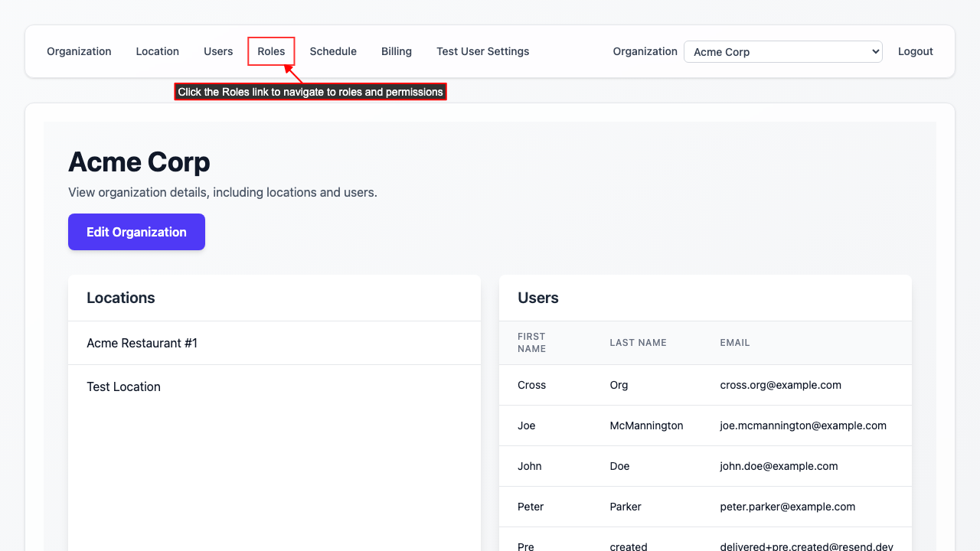The image size is (980, 551).
Task: Click the Organization navigation link
Action: pyautogui.click(x=79, y=51)
